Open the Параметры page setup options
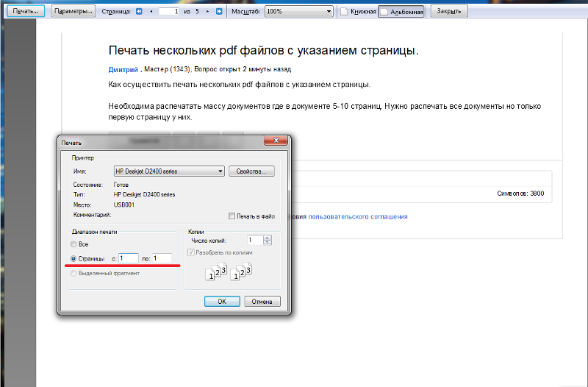Image resolution: width=588 pixels, height=387 pixels. [73, 12]
